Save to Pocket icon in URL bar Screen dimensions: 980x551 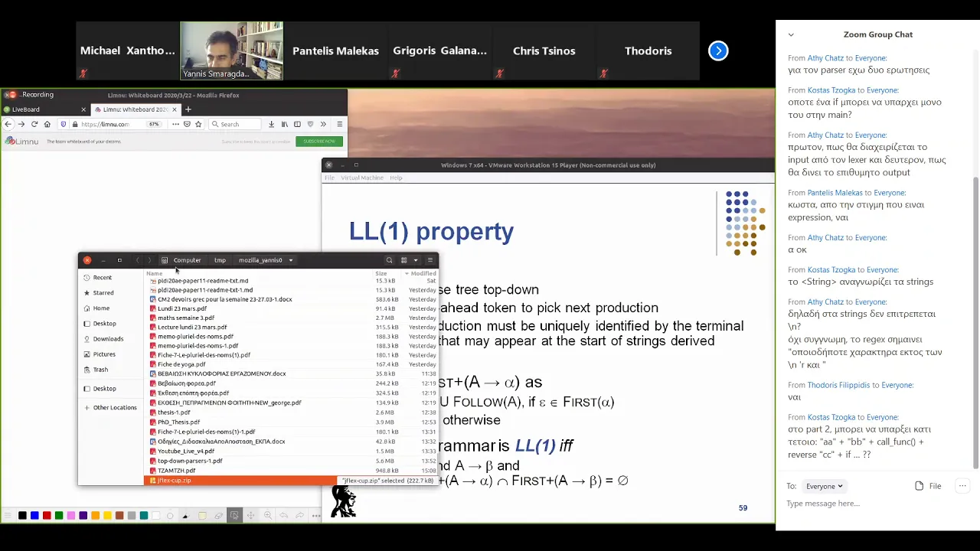[187, 124]
